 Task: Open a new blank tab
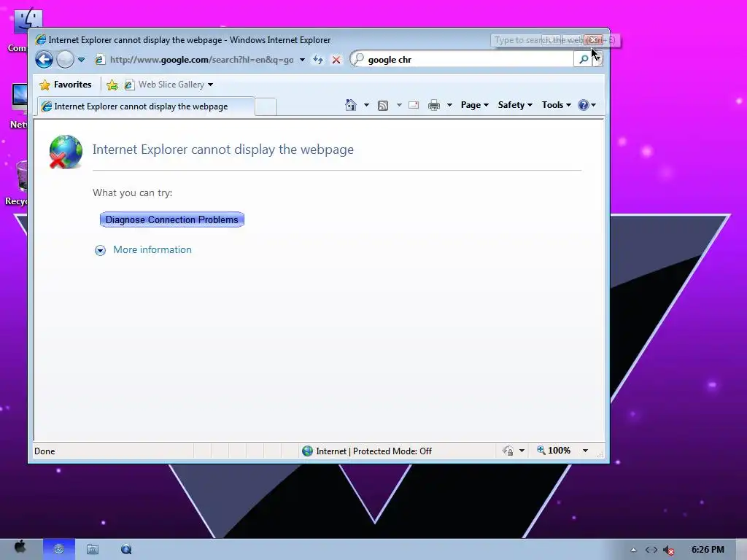point(266,106)
